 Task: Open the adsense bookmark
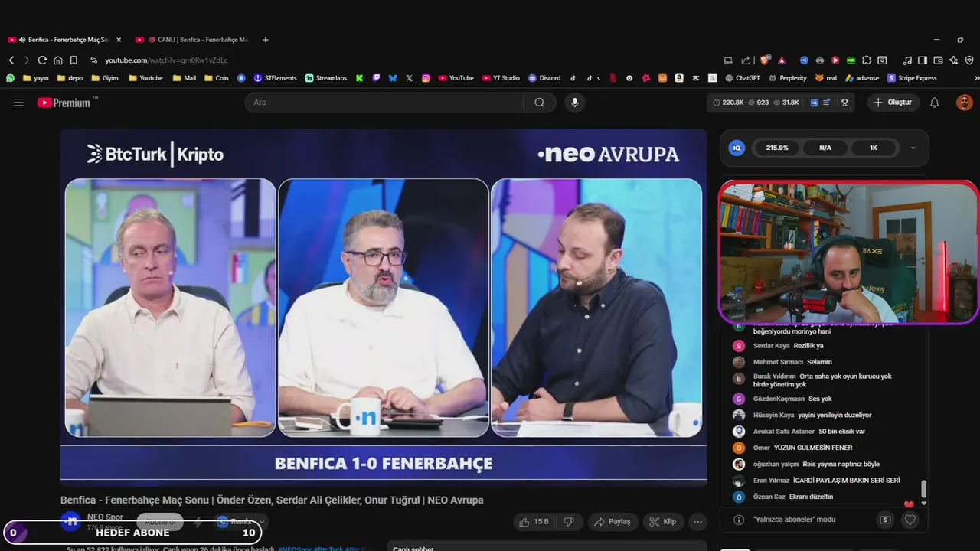[x=862, y=78]
